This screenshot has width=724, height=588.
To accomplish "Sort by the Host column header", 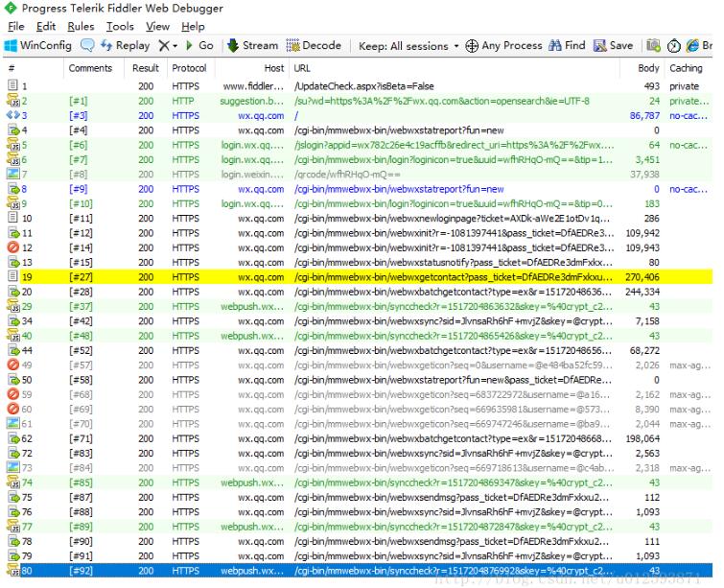I will click(251, 68).
